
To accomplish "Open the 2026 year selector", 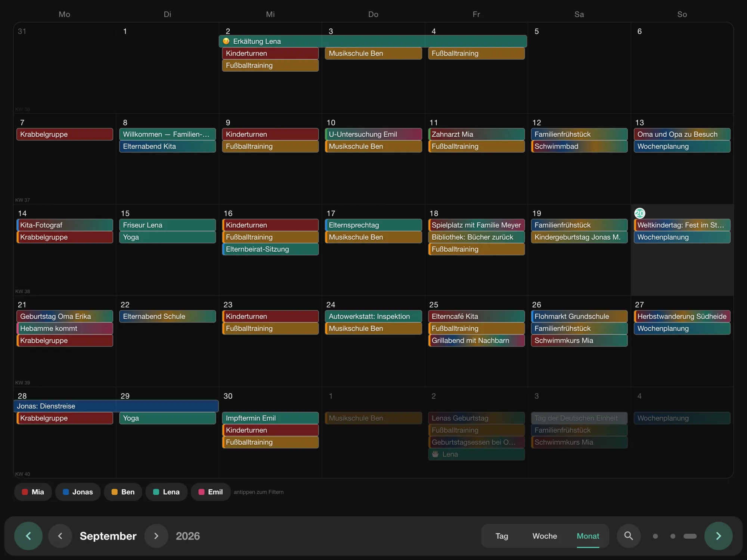I will [x=188, y=536].
